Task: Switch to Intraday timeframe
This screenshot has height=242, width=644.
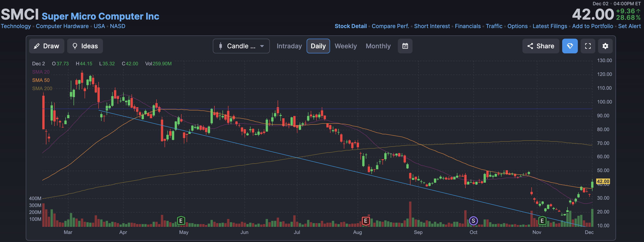Action: click(x=289, y=46)
